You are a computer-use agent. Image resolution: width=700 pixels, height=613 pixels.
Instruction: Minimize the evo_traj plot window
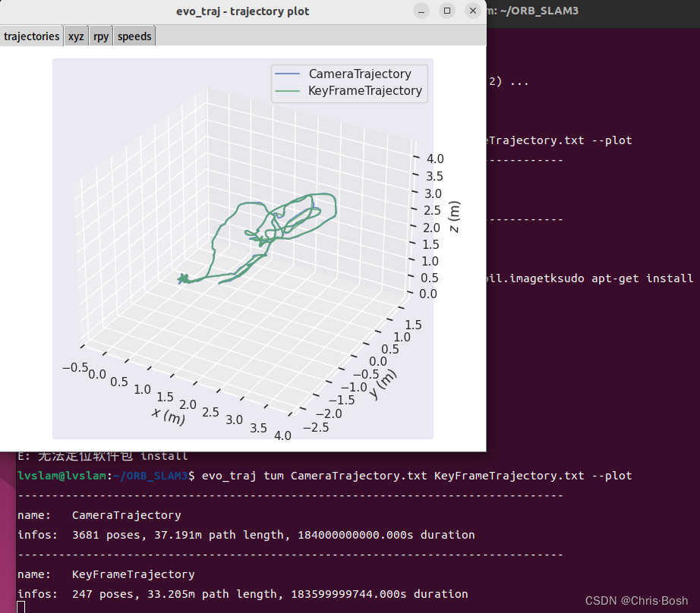(x=421, y=11)
